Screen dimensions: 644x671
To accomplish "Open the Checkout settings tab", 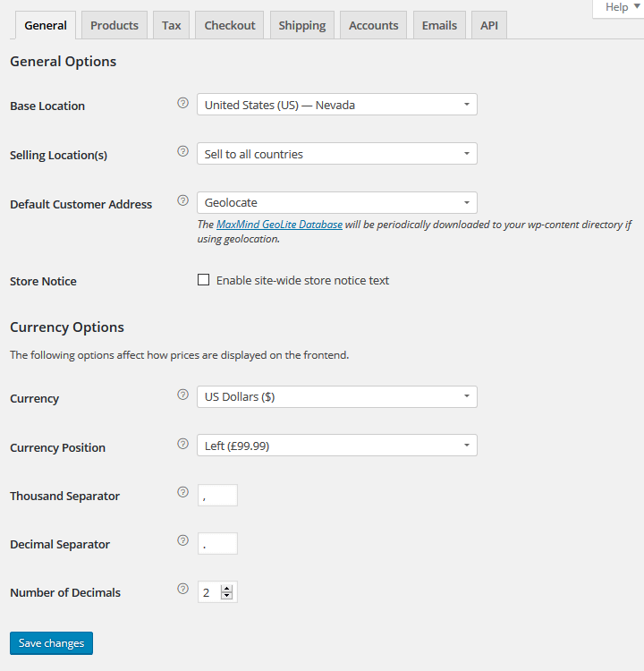I will tap(230, 25).
